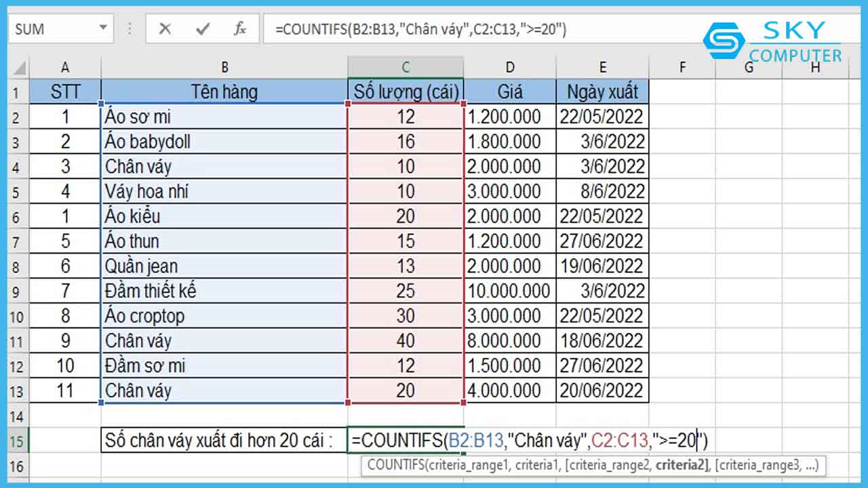The height and width of the screenshot is (488, 868).
Task: Cancel the formula entry with X icon
Action: pyautogui.click(x=165, y=29)
